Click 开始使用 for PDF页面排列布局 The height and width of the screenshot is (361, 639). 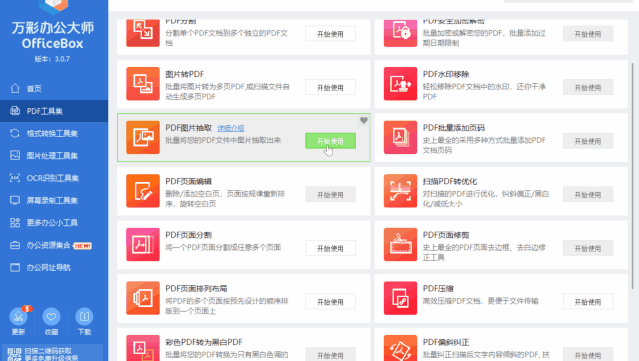point(331,302)
